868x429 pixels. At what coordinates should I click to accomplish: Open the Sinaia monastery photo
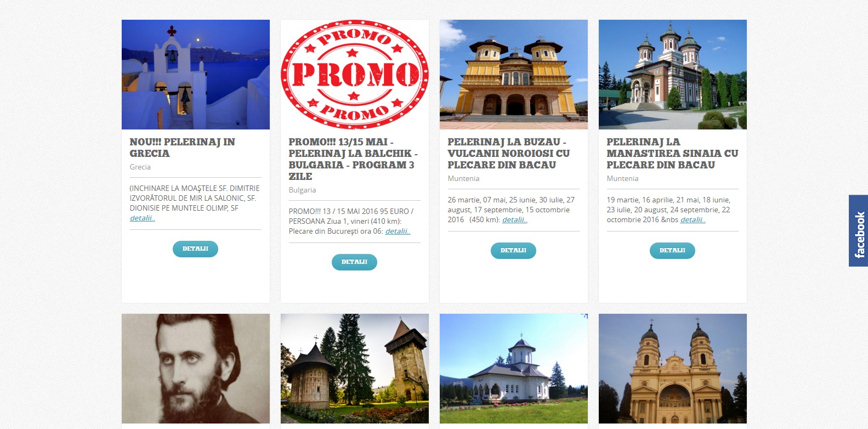(x=673, y=75)
